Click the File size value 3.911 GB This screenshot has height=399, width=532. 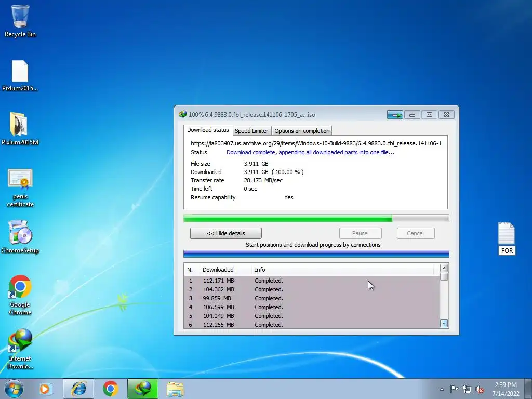pos(256,164)
